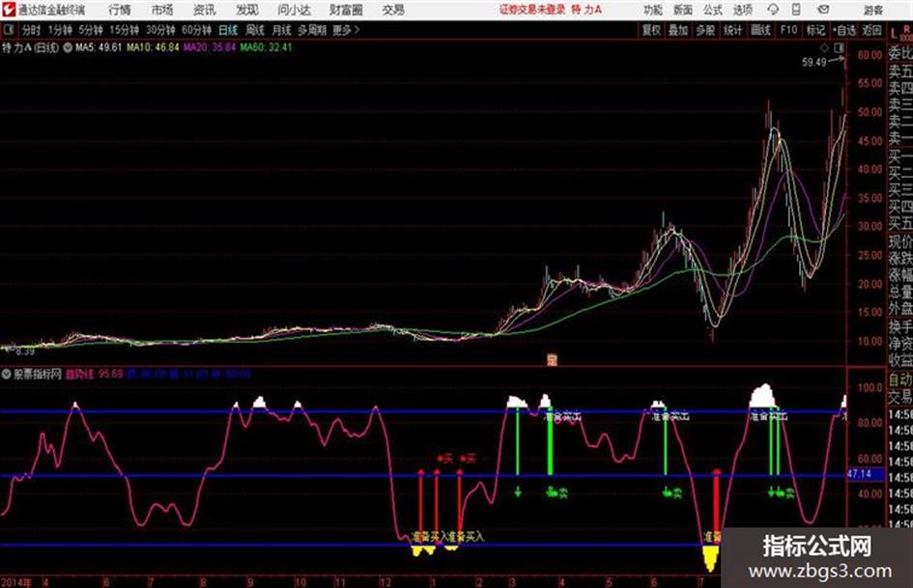Switch to the 多周期 tab
Screen dimensions: 913x588
pyautogui.click(x=312, y=30)
